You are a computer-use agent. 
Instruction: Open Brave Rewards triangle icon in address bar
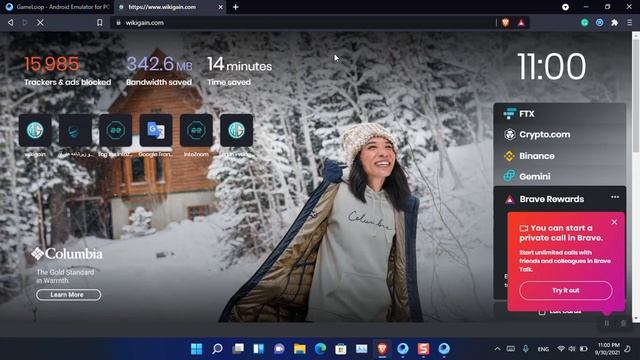[521, 23]
